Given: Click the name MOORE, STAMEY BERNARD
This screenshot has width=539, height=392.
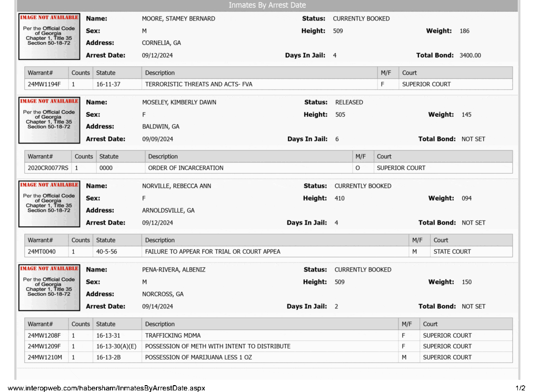Looking at the screenshot, I should tap(178, 18).
